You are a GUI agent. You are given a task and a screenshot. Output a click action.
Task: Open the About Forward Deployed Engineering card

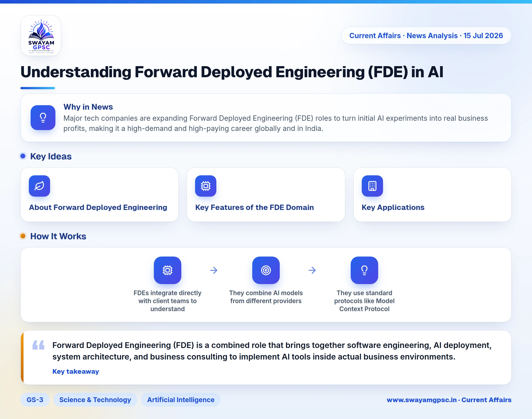pyautogui.click(x=100, y=195)
